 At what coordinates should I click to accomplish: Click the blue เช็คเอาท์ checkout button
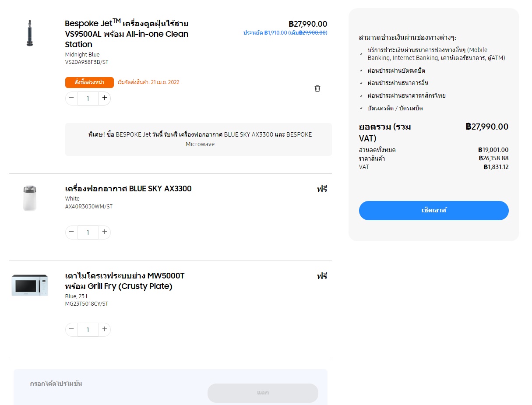point(434,211)
